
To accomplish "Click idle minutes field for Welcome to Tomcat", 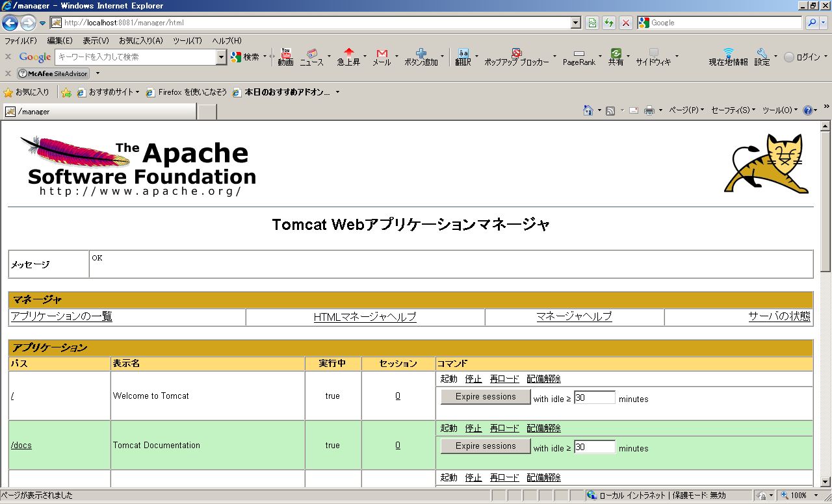I will point(595,397).
